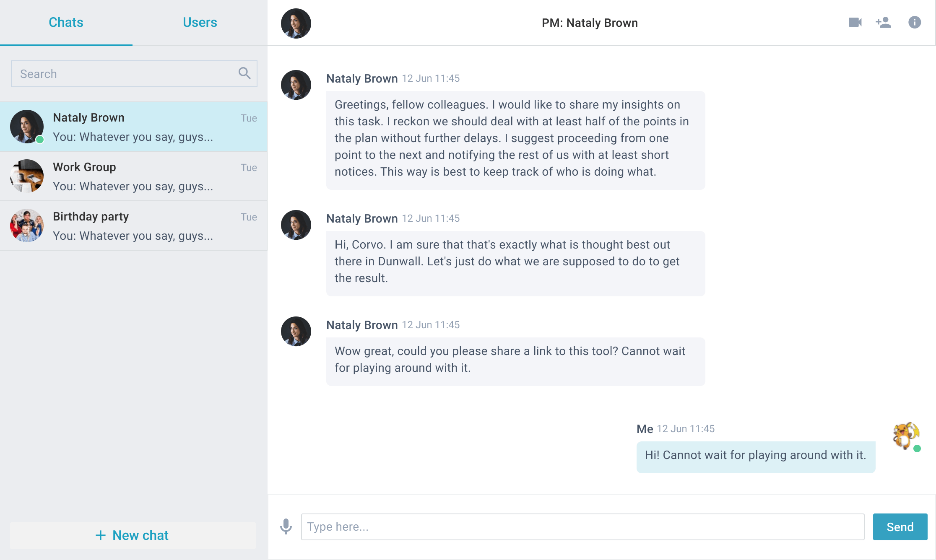Image resolution: width=936 pixels, height=560 pixels.
Task: Click my avatar beside the Me message
Action: click(906, 436)
